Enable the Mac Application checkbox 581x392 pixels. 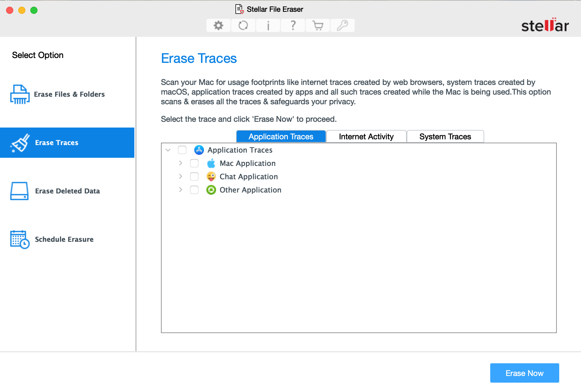(194, 163)
